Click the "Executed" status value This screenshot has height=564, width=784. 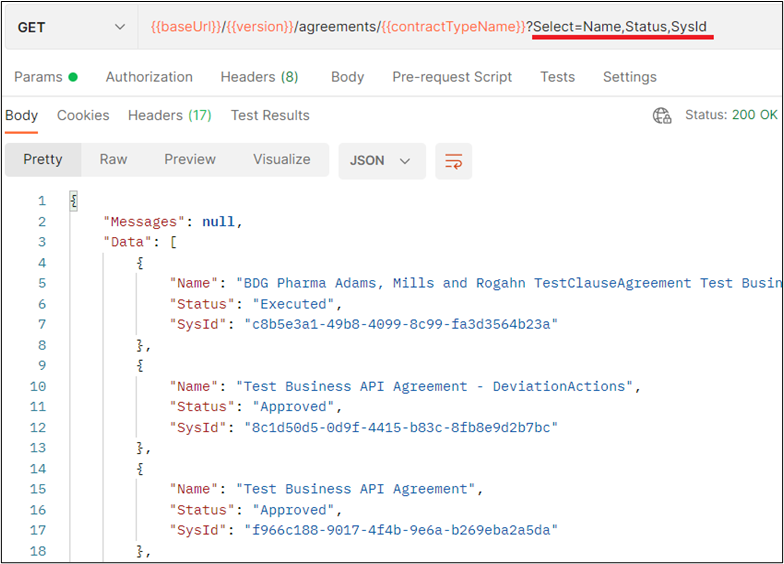293,304
